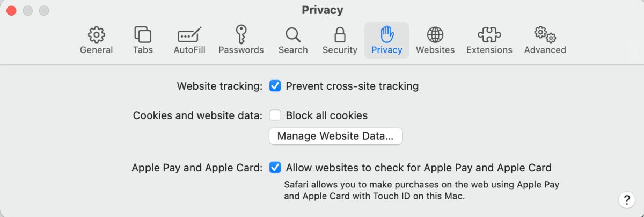Image resolution: width=644 pixels, height=217 pixels.
Task: Click the grayed-out minimize window button
Action: point(27,10)
